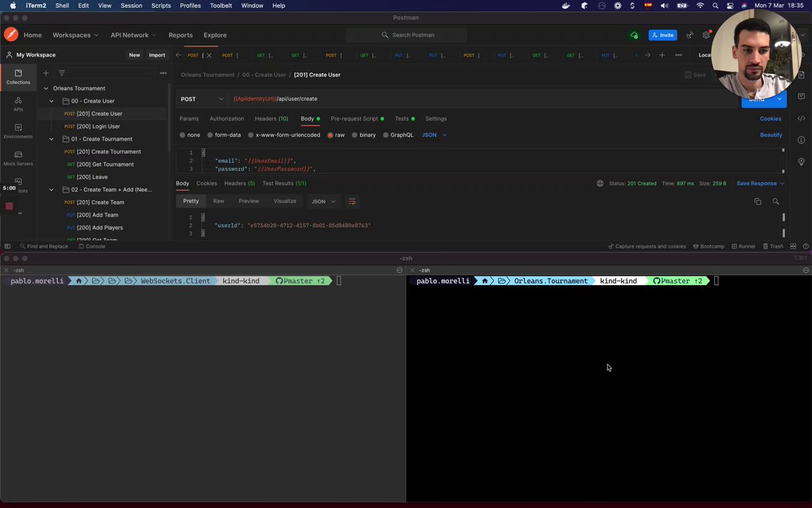Click the plus icon to create a collection
Screen dimensions: 812x508
(x=46, y=73)
